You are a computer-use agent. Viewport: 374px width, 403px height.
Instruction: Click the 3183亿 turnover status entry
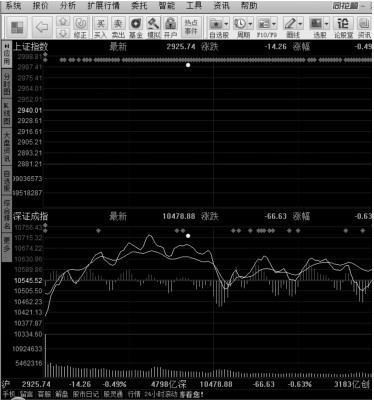coord(348,384)
